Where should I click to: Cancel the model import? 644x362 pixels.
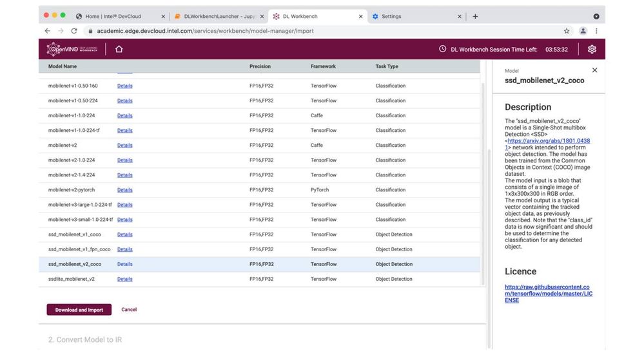click(129, 310)
